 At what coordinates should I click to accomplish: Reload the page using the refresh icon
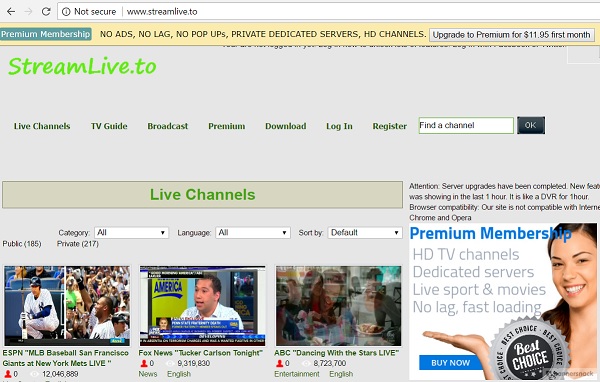pyautogui.click(x=46, y=11)
